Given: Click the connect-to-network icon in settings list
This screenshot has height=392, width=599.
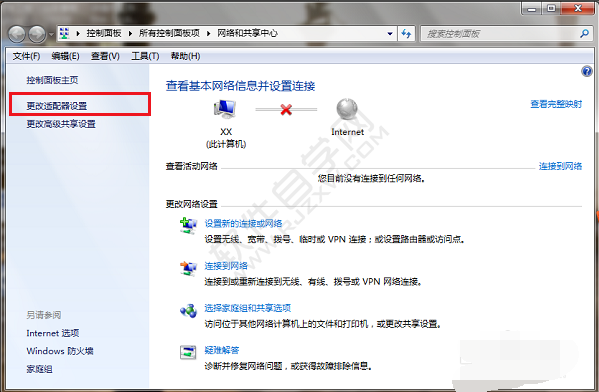Looking at the screenshot, I should point(188,268).
